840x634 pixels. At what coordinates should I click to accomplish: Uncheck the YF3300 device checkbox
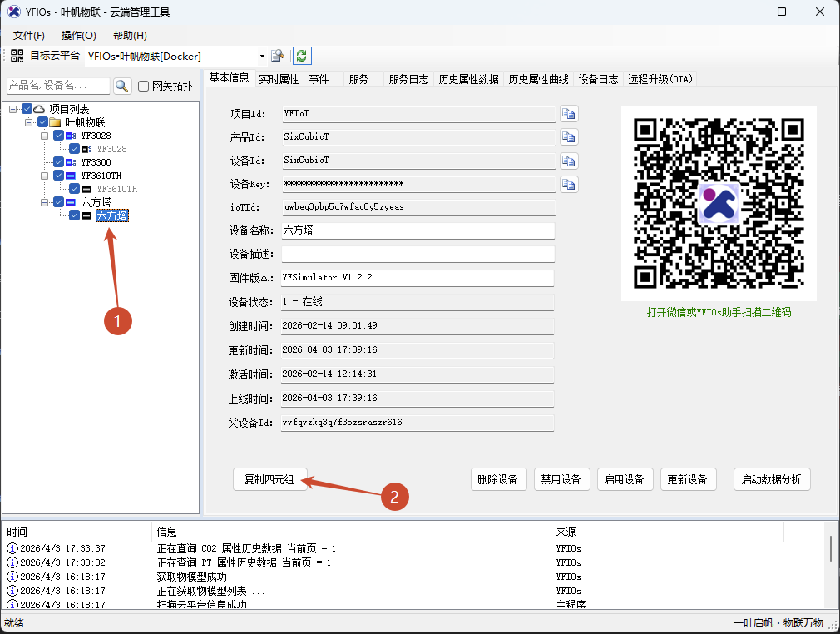tap(58, 162)
